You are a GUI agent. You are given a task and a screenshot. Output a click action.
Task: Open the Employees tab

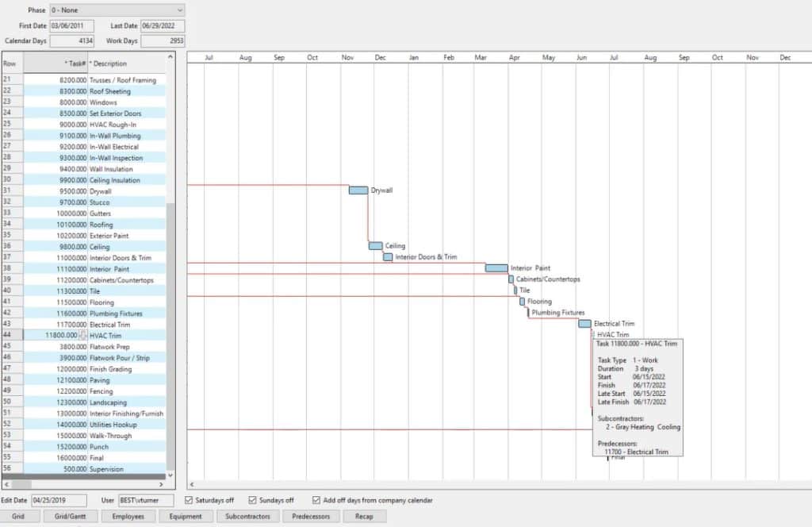[x=128, y=517]
